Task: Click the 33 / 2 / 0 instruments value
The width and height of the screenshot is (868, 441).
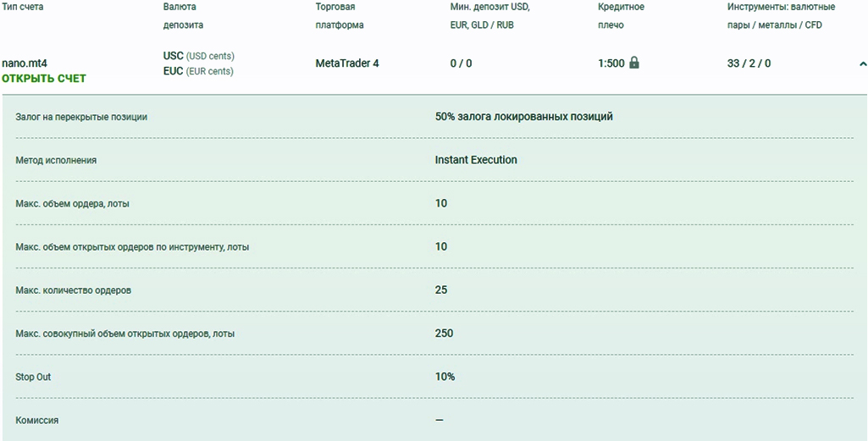Action: (x=749, y=63)
